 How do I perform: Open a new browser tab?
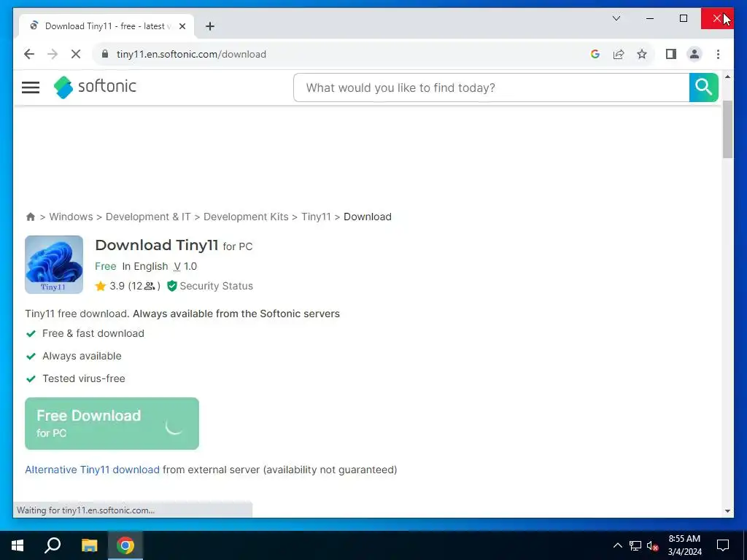click(x=210, y=26)
